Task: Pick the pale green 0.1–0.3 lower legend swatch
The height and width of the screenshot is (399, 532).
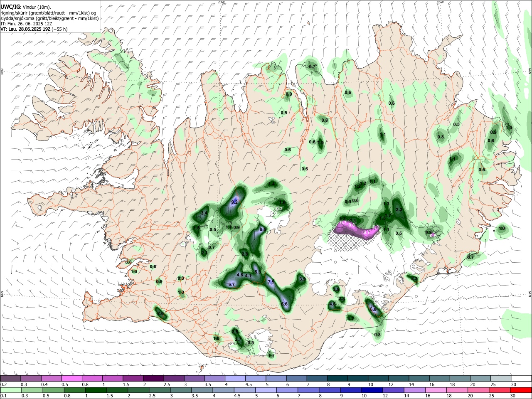Action: pyautogui.click(x=11, y=390)
